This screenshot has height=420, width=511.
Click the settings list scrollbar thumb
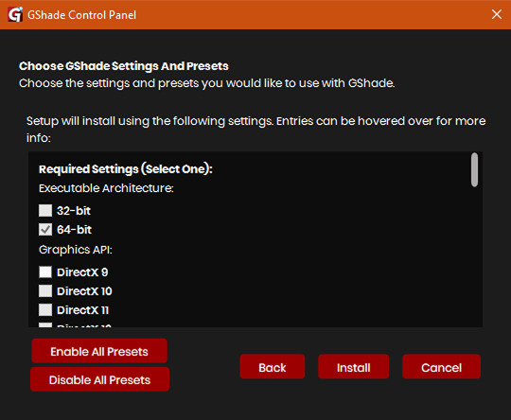click(x=474, y=169)
